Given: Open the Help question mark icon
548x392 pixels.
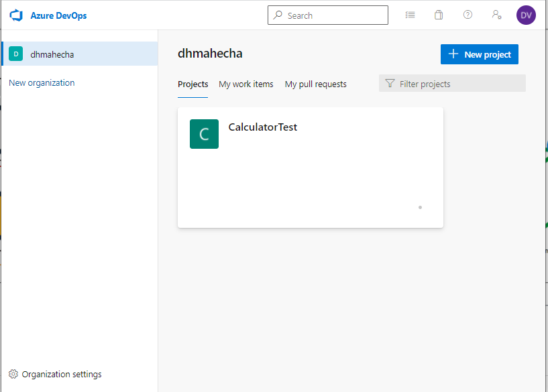Looking at the screenshot, I should pyautogui.click(x=468, y=15).
